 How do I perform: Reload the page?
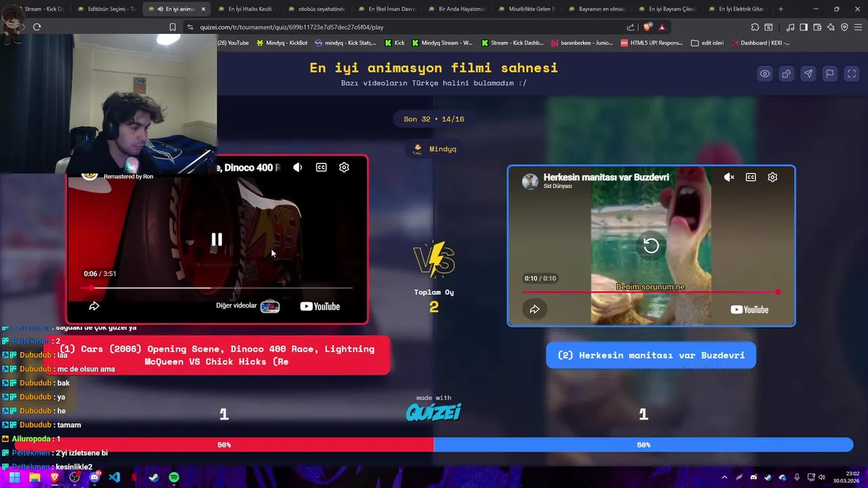click(37, 27)
